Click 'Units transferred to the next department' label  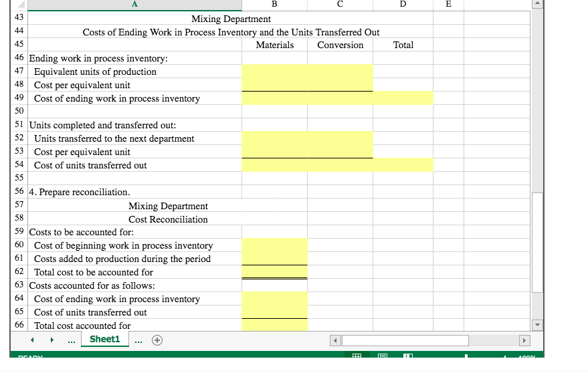point(114,138)
